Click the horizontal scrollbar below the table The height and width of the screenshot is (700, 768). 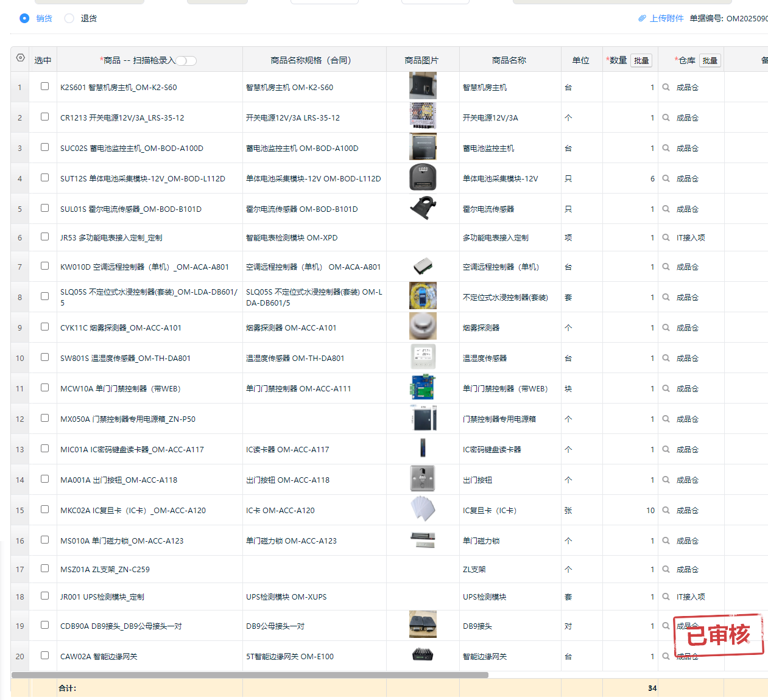(250, 674)
